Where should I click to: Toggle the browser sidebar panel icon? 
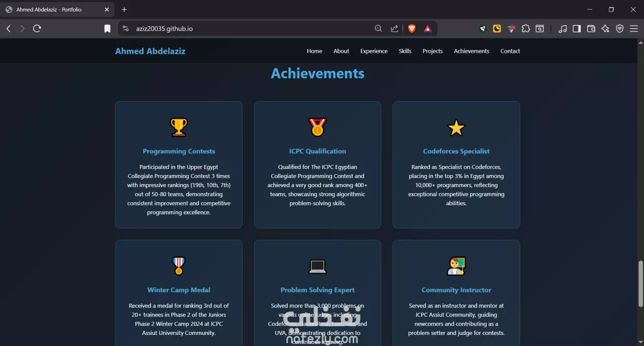click(577, 29)
